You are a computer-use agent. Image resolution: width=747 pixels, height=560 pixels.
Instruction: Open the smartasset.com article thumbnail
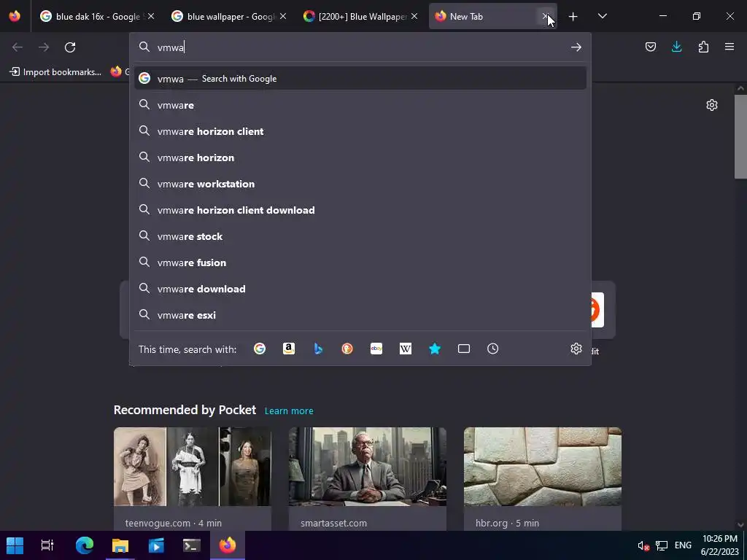pyautogui.click(x=368, y=467)
